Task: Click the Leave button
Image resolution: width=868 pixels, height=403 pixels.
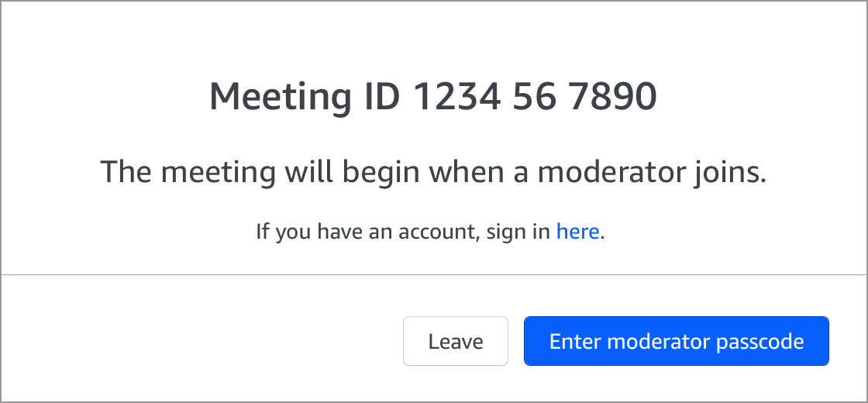Action: click(x=455, y=341)
